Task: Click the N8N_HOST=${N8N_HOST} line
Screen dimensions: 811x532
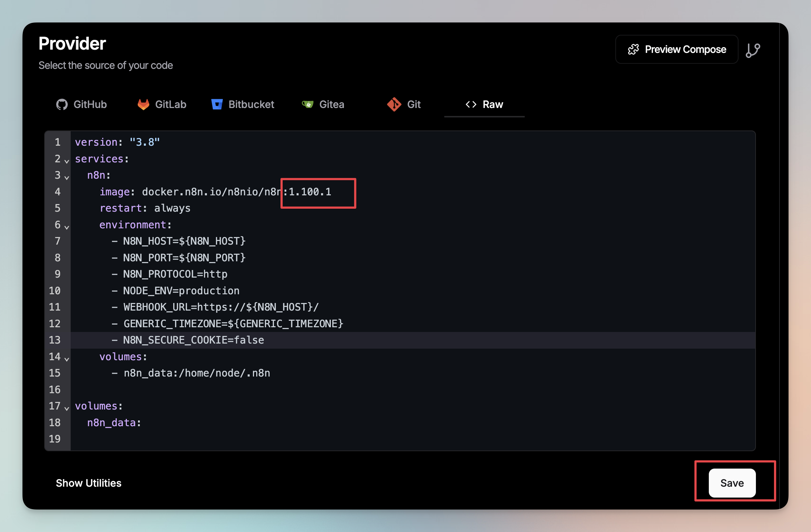Action: coord(179,241)
